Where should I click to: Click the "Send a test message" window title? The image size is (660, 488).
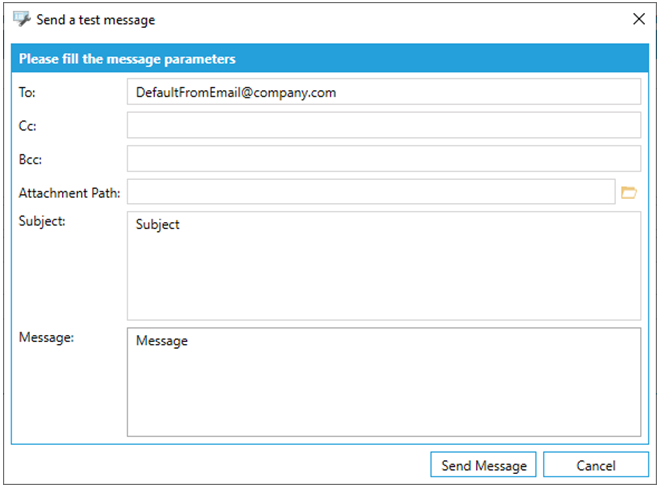click(96, 19)
